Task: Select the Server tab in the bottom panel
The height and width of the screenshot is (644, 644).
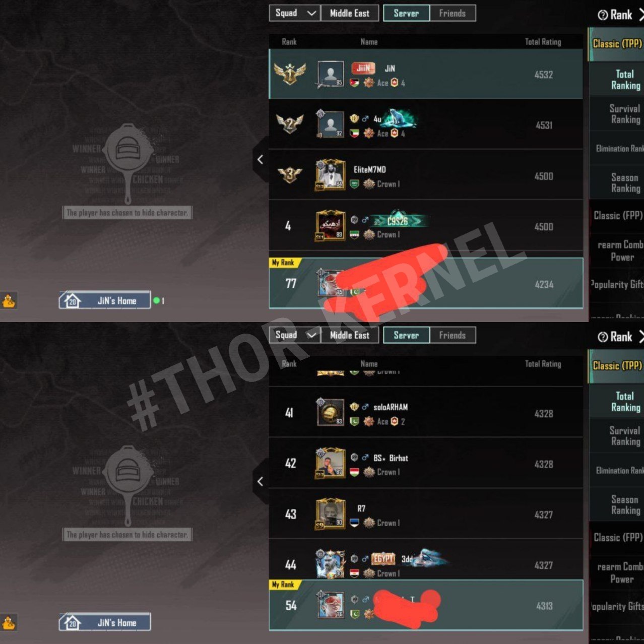Action: coord(406,335)
